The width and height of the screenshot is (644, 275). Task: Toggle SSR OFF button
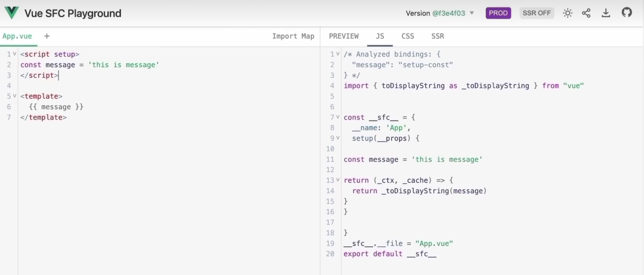pos(537,13)
